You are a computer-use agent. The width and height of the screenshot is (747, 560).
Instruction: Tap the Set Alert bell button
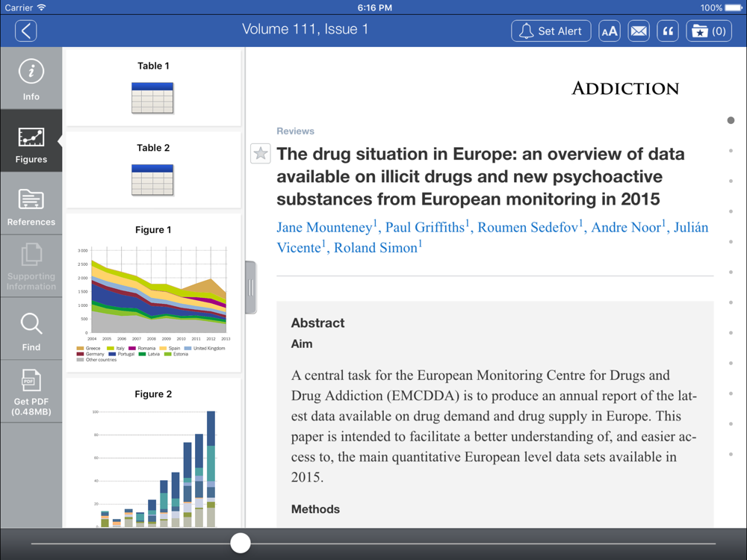coord(551,31)
